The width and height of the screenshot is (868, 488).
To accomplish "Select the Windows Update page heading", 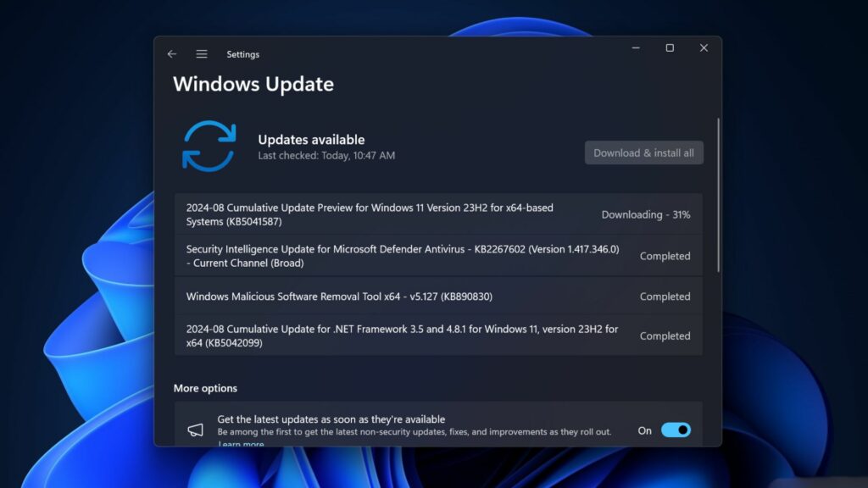I will click(x=253, y=84).
